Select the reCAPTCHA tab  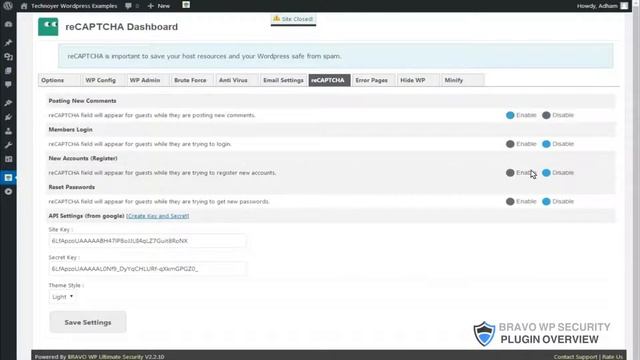point(329,80)
